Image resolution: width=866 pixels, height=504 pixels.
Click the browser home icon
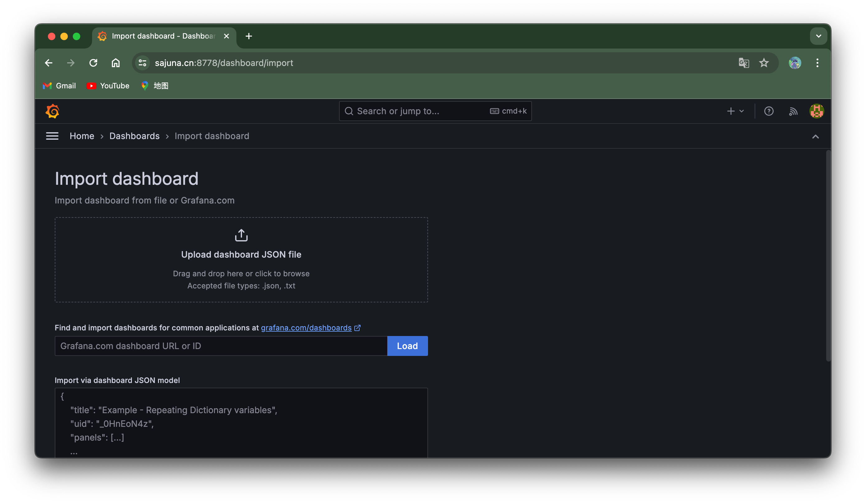115,63
